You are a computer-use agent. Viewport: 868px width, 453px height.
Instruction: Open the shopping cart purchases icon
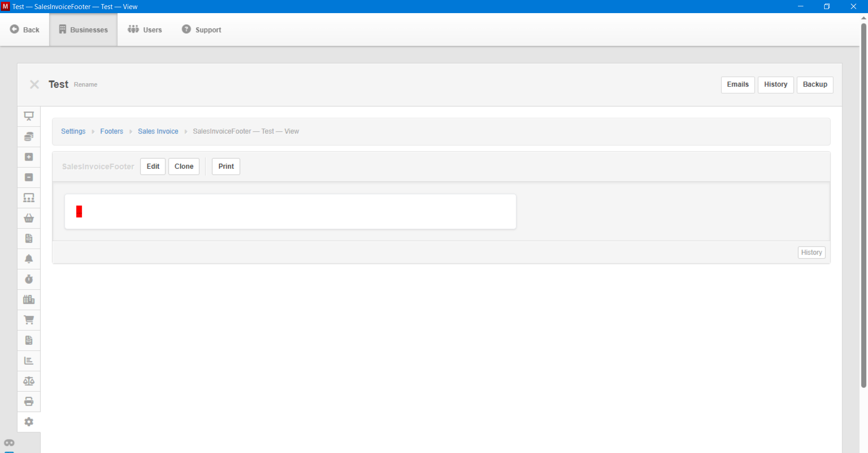[x=29, y=320]
